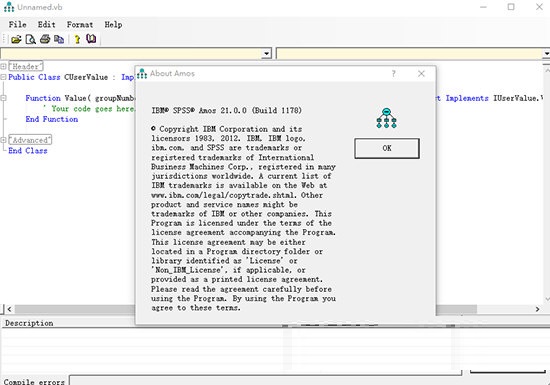
Task: Confirm the About dialog with OK
Action: coord(387,148)
